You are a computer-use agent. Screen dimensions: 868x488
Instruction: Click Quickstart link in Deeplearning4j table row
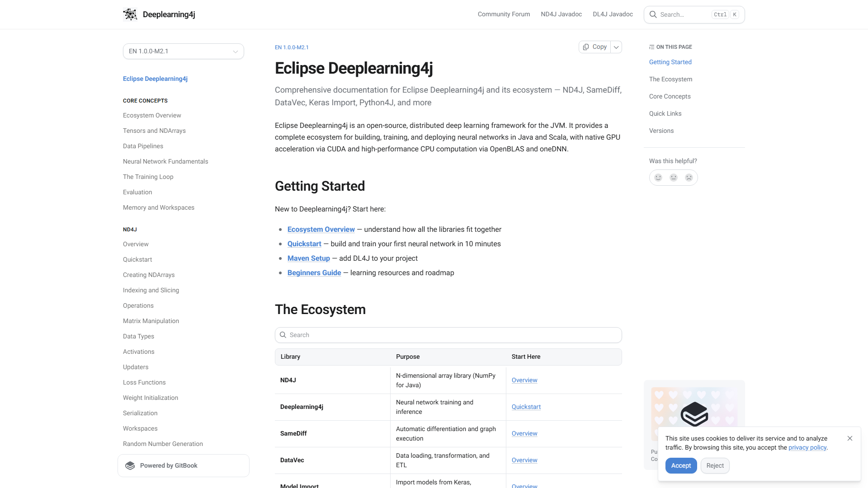pyautogui.click(x=526, y=407)
